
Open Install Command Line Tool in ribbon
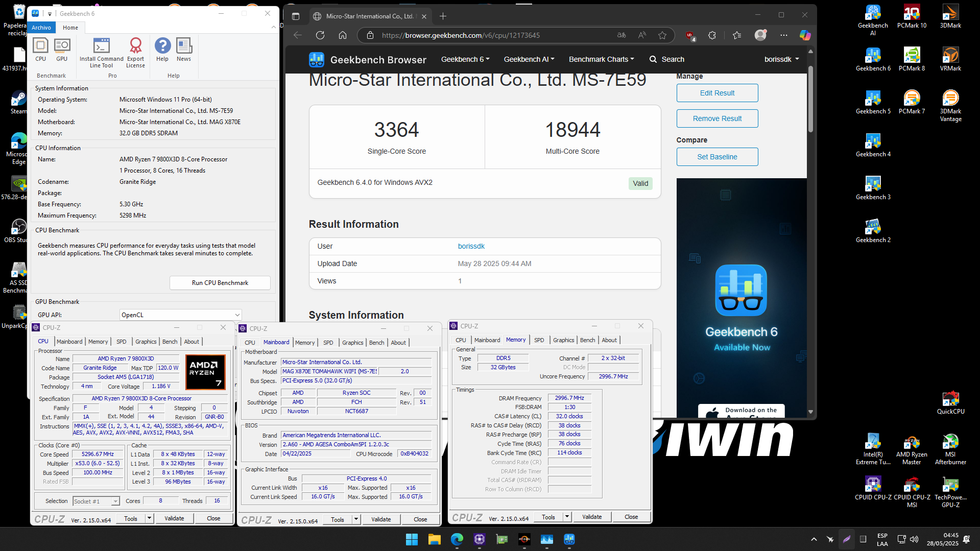coord(102,53)
